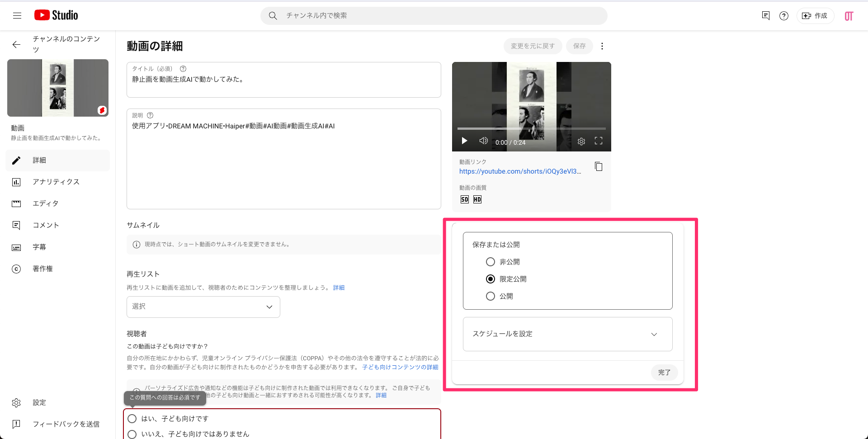
Task: Open video player settings gear
Action: click(581, 142)
